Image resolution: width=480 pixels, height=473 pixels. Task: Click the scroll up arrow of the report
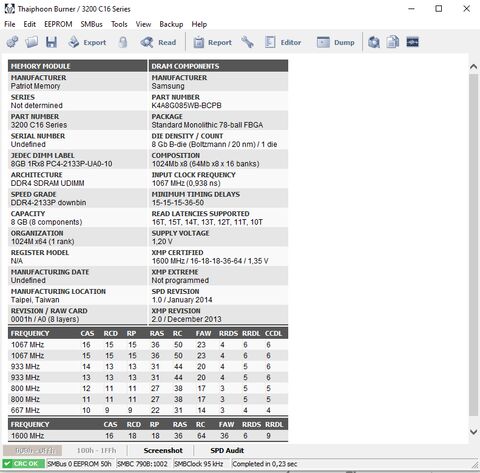tap(473, 67)
